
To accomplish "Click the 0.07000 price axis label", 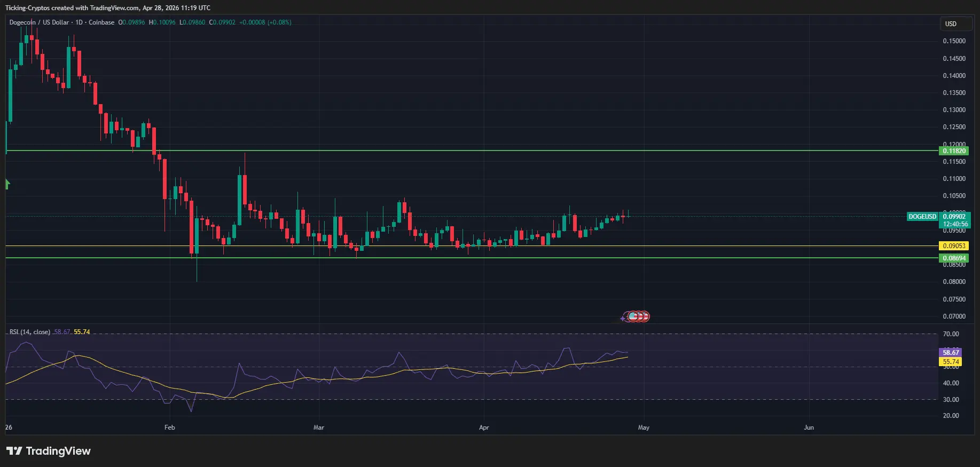I will click(954, 316).
